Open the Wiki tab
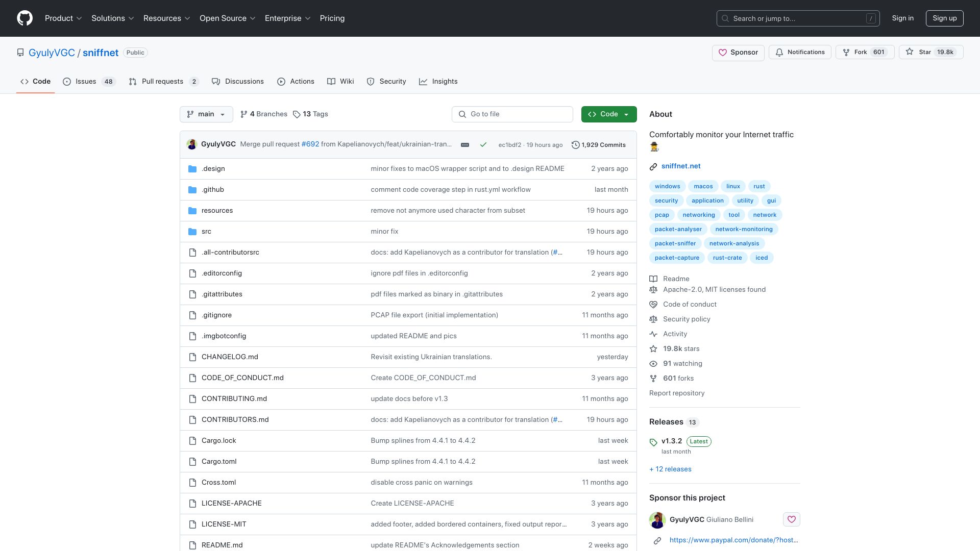The image size is (980, 551). (340, 82)
